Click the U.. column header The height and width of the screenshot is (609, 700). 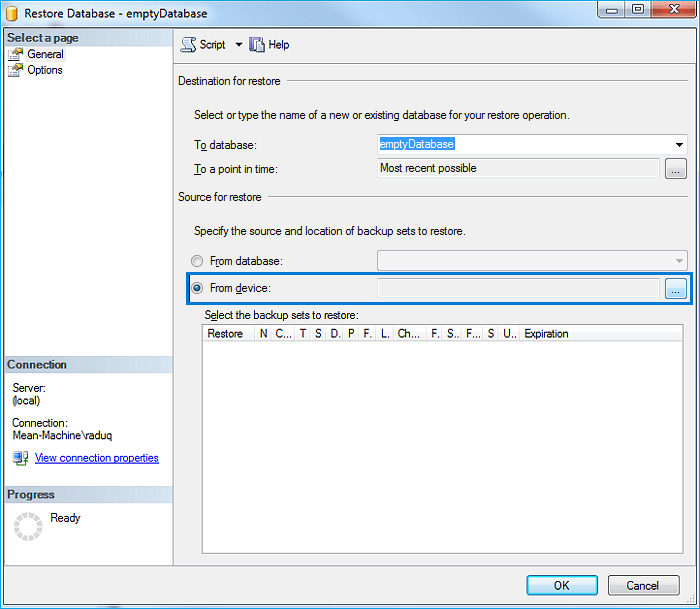click(509, 334)
